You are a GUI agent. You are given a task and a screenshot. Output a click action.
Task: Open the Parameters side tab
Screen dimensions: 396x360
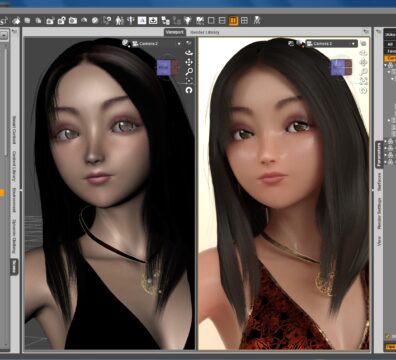pos(379,154)
